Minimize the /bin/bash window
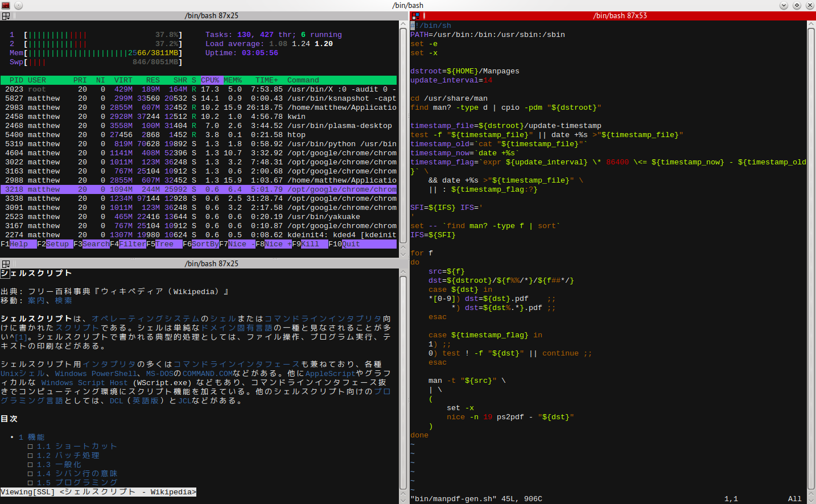 pyautogui.click(x=784, y=5)
